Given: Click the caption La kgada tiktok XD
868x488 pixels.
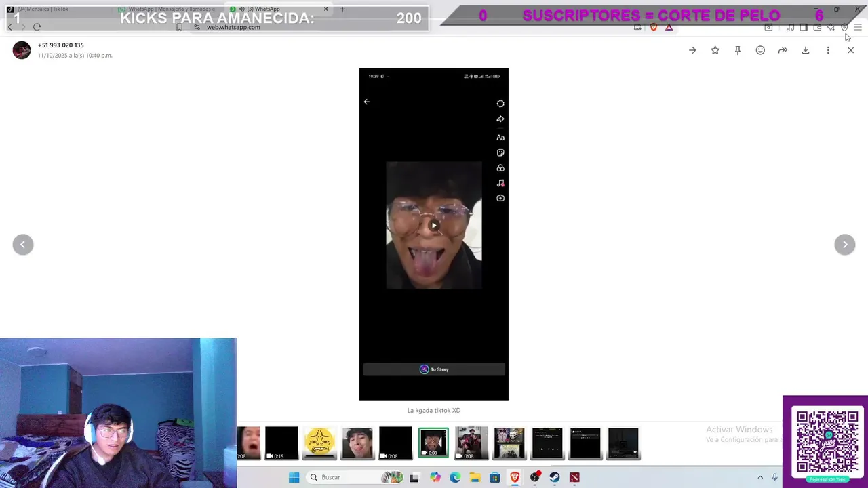Looking at the screenshot, I should 434,410.
